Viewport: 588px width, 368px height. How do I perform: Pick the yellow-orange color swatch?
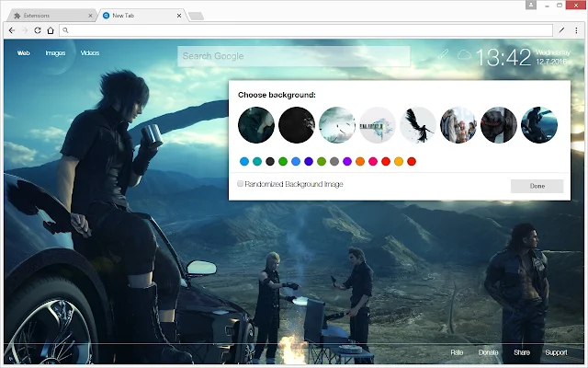tap(399, 162)
